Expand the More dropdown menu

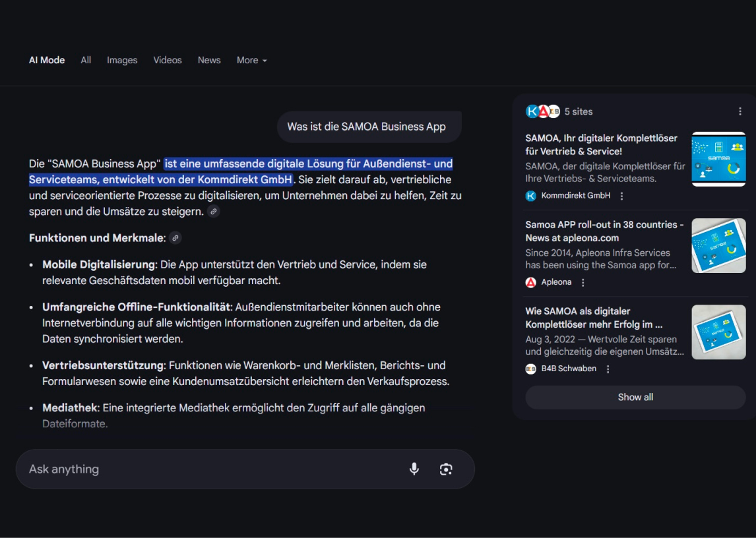[252, 60]
